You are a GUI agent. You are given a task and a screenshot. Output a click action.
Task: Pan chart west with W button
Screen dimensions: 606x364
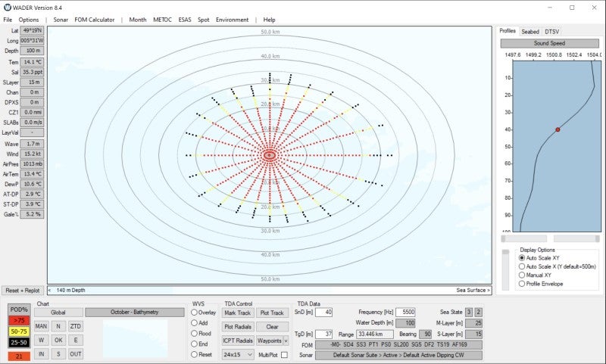41,340
